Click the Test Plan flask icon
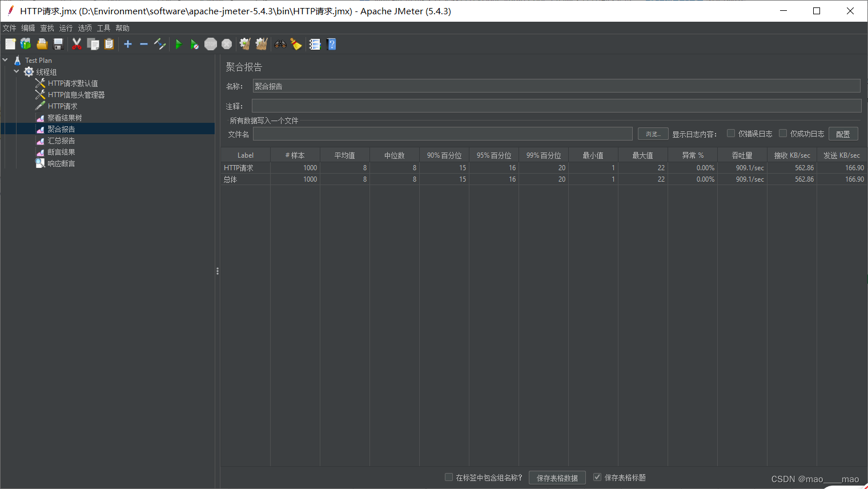The image size is (868, 489). (18, 60)
